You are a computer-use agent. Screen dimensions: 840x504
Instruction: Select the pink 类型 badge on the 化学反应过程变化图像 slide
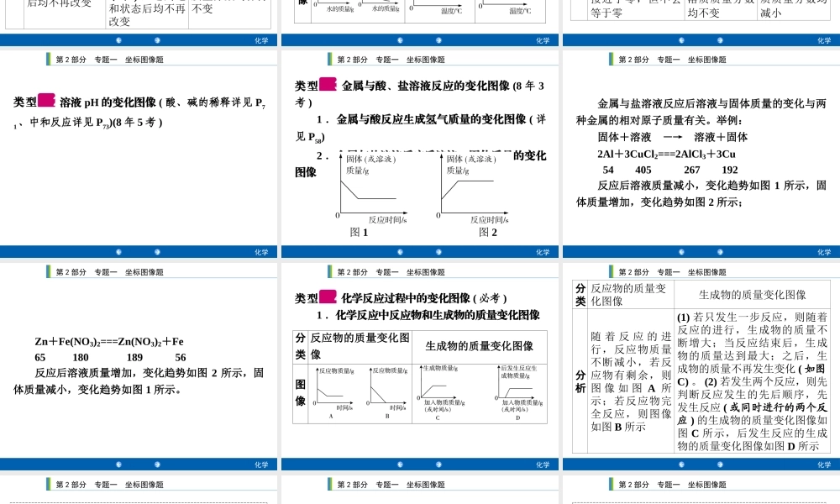327,295
